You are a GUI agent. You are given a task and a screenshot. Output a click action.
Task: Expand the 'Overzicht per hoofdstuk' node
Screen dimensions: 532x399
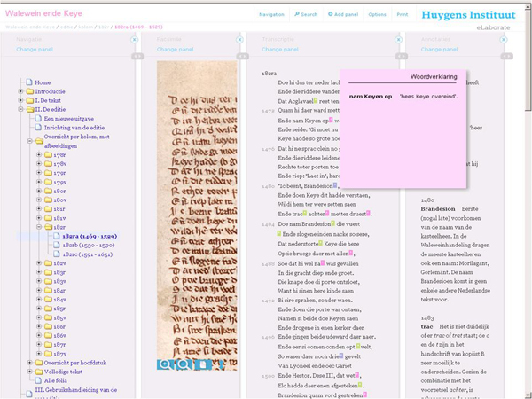click(x=30, y=362)
